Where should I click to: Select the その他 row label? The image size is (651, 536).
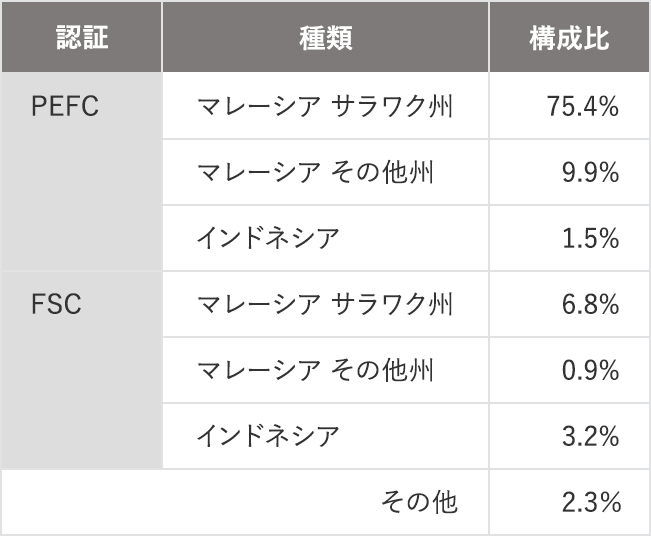(x=419, y=502)
